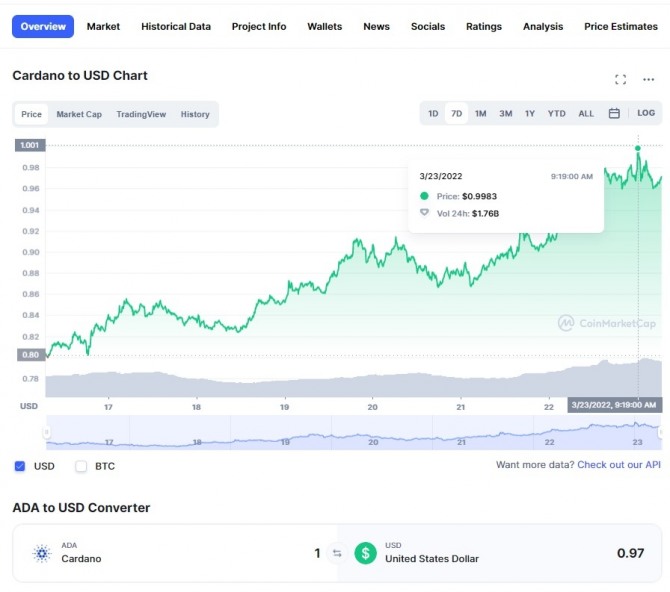The height and width of the screenshot is (592, 670).
Task: Select the TradingView chart tab
Action: (x=141, y=115)
